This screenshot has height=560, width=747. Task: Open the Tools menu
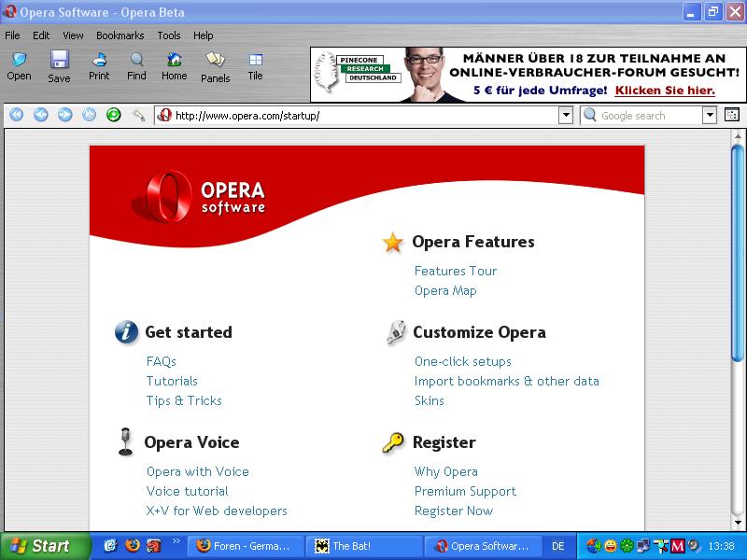pyautogui.click(x=169, y=35)
